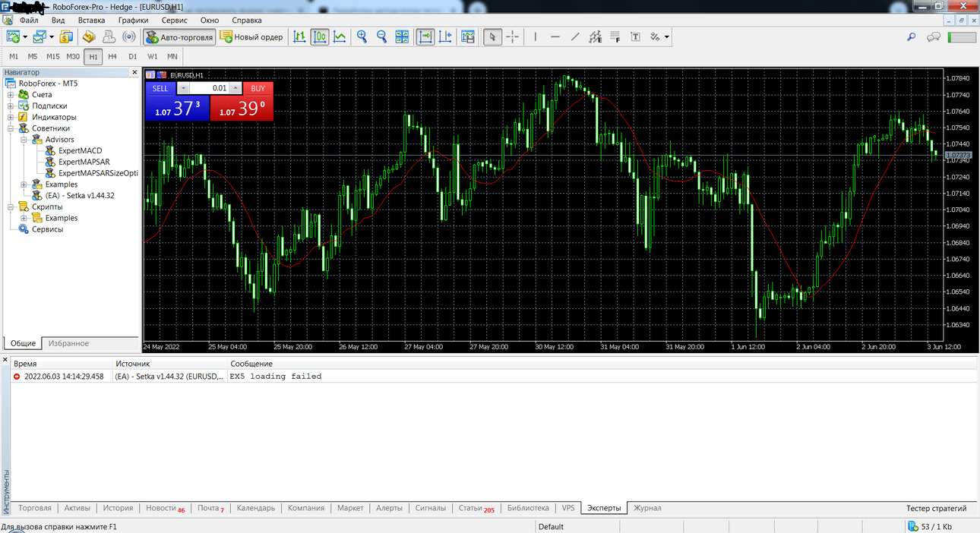Switch timeframe to D1
The image size is (980, 533).
pyautogui.click(x=133, y=56)
